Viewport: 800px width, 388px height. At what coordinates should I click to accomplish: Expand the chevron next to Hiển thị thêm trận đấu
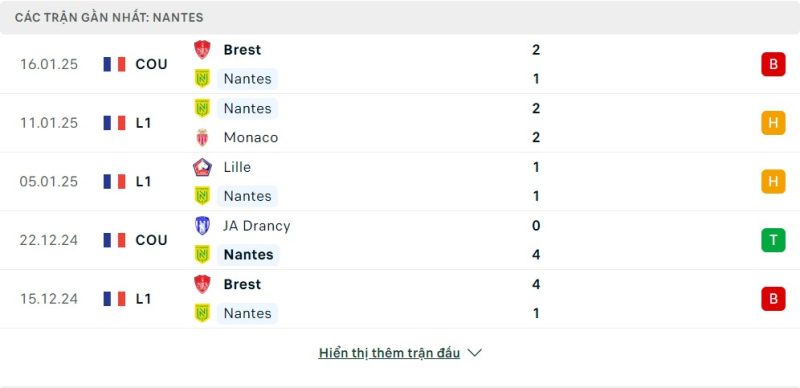[474, 353]
